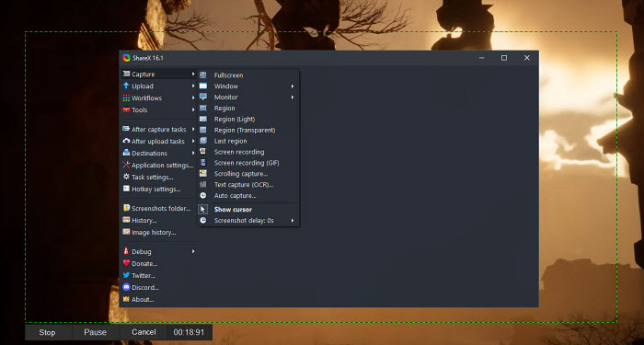Click the Screen recording icon
Image resolution: width=644 pixels, height=345 pixels.
coord(203,152)
